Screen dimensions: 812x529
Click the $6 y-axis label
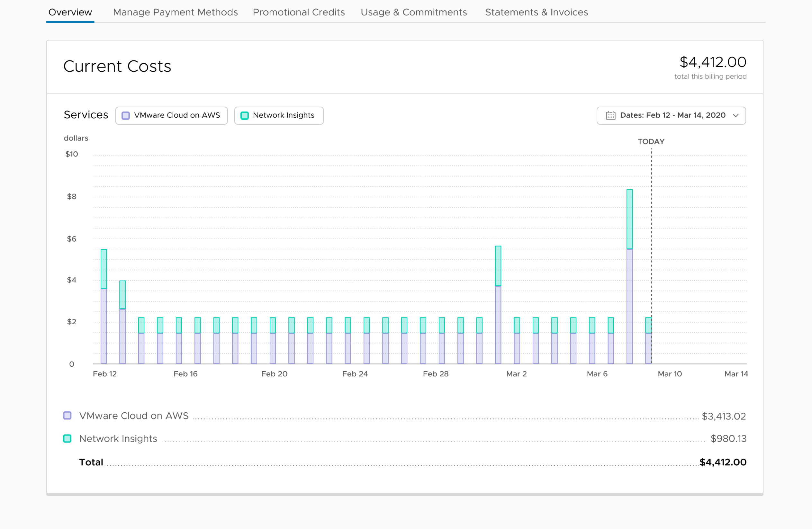click(72, 239)
